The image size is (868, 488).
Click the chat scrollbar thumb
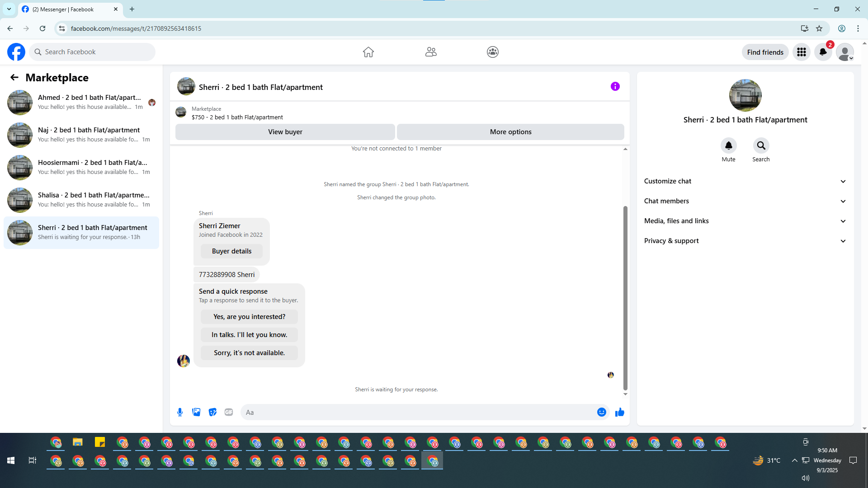click(626, 298)
